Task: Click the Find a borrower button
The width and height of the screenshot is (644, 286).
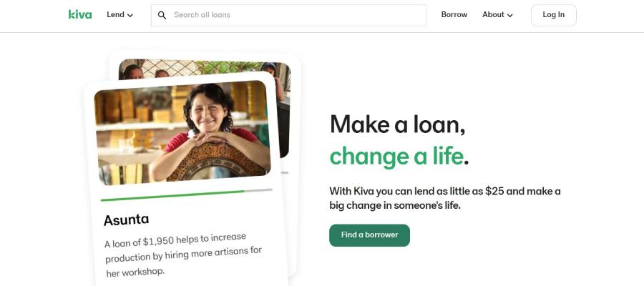Action: point(369,235)
